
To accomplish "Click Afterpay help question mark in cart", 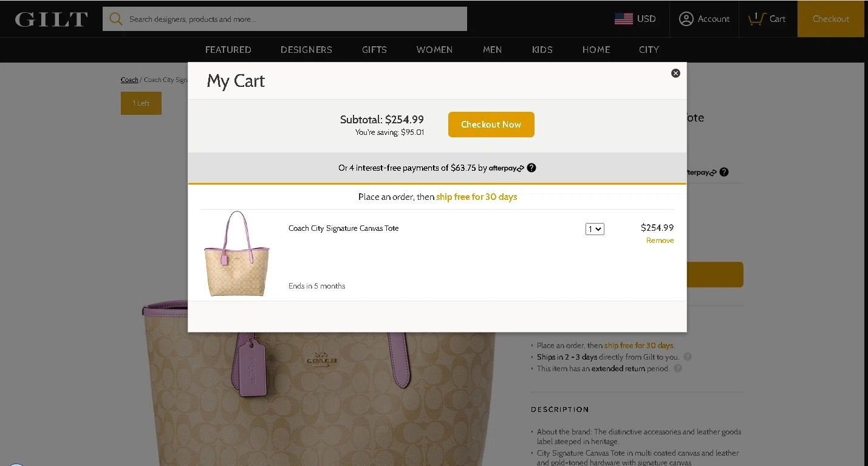I will pyautogui.click(x=531, y=168).
